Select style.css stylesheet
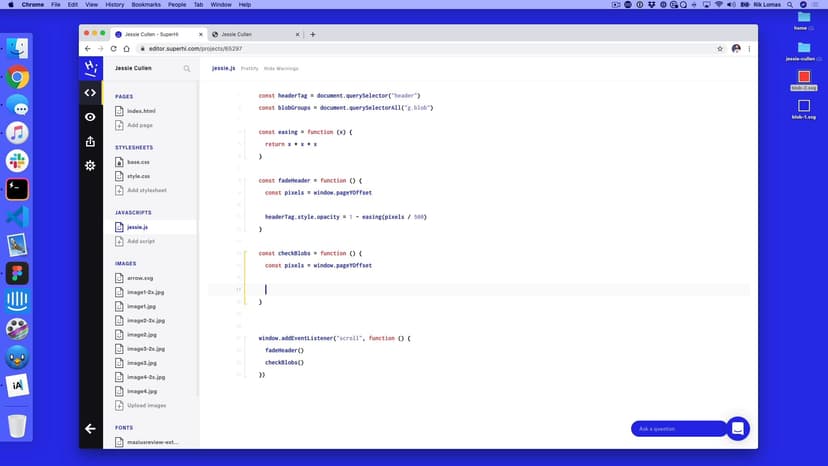 (138, 176)
